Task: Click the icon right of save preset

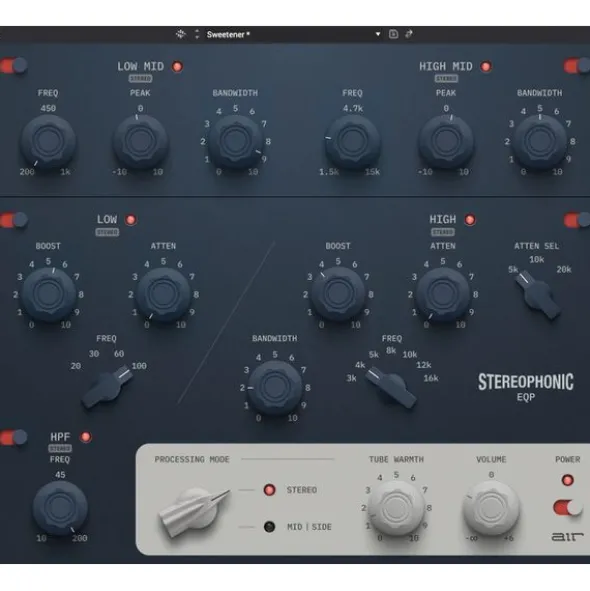Action: click(x=409, y=34)
